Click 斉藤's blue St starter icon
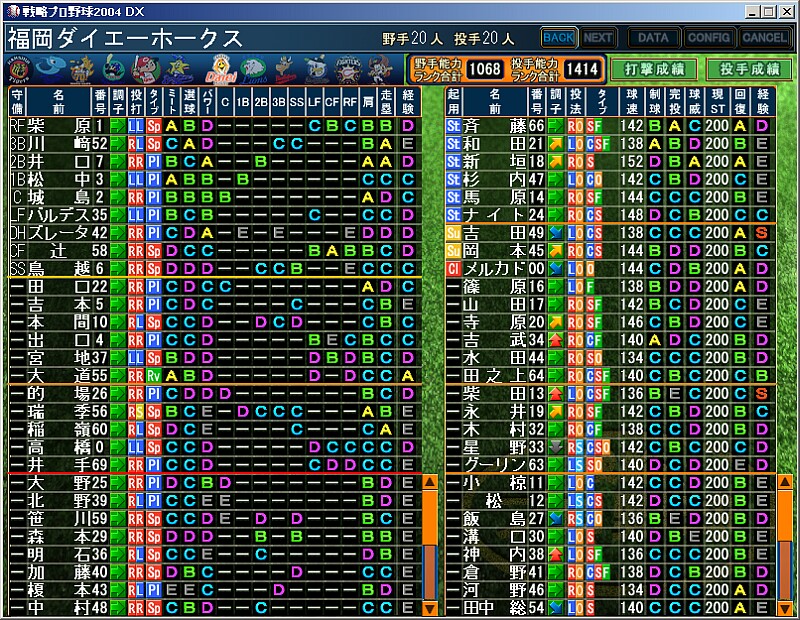 (x=454, y=126)
